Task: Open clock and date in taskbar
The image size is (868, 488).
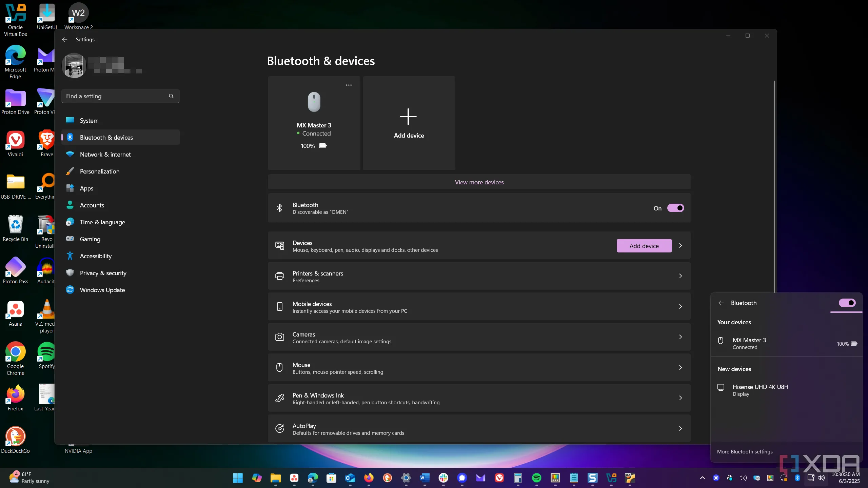Action: pos(845,478)
